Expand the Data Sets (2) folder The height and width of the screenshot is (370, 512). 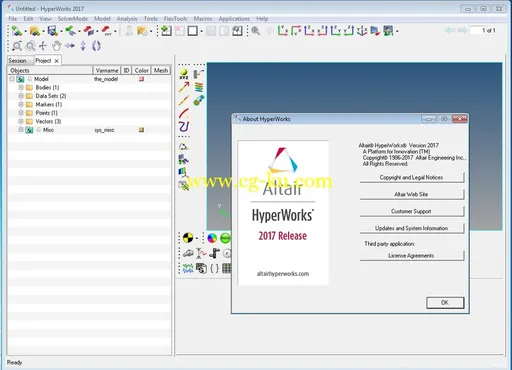pos(21,96)
